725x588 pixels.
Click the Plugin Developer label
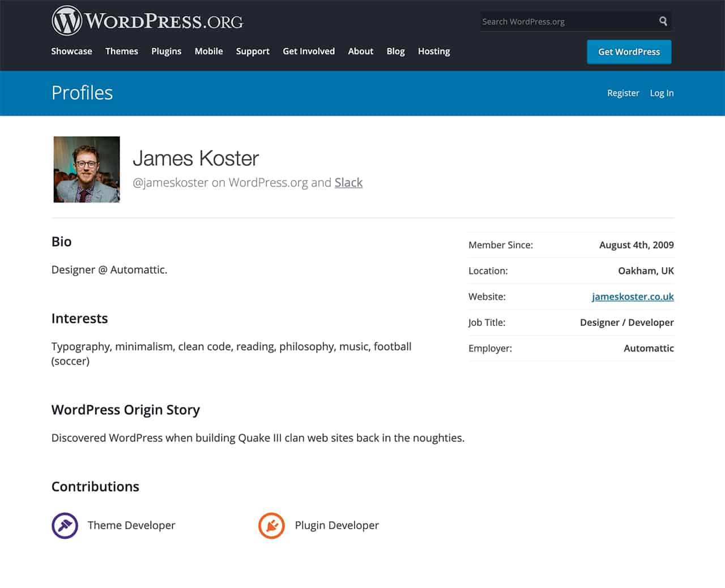(337, 525)
